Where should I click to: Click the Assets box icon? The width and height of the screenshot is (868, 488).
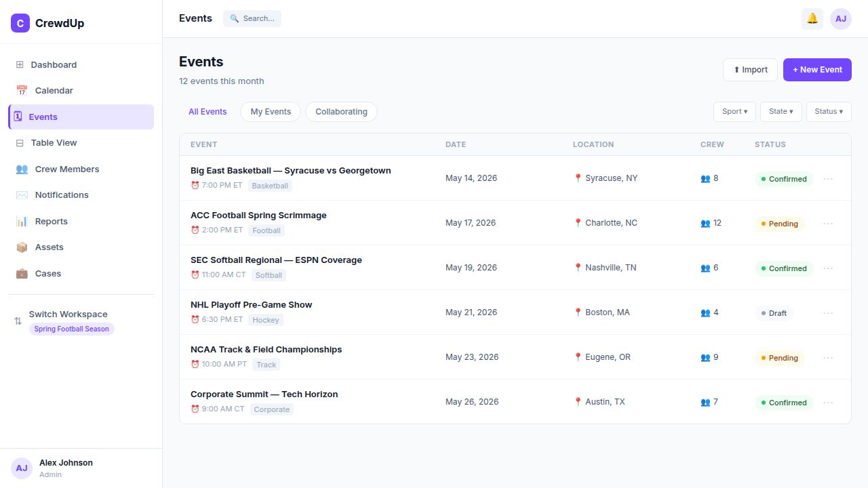22,247
